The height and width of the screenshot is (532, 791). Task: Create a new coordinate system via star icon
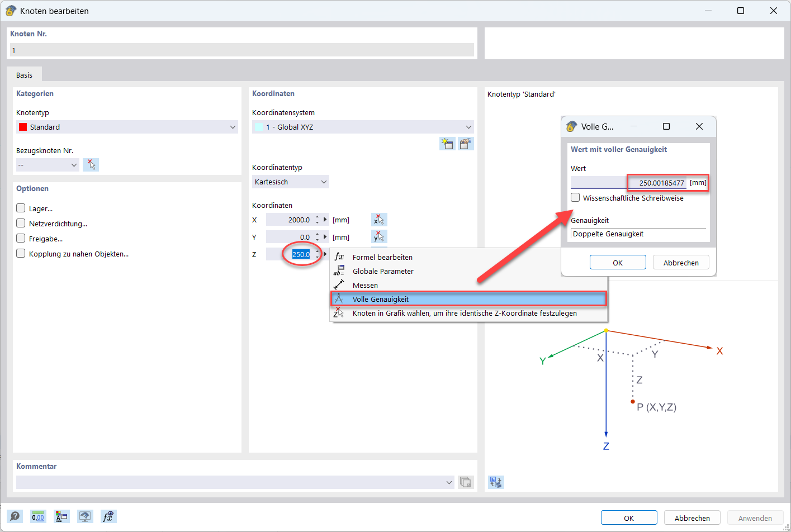[x=447, y=144]
